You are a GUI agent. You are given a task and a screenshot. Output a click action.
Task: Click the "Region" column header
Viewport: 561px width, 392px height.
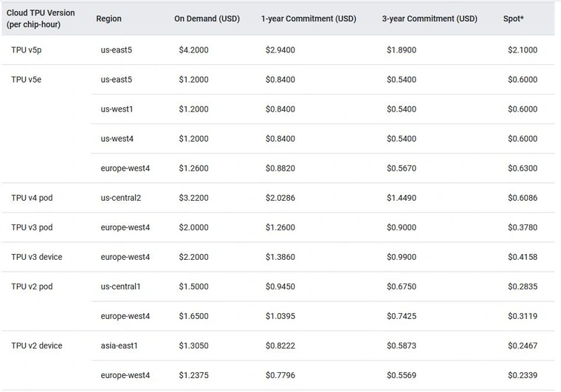tap(109, 19)
